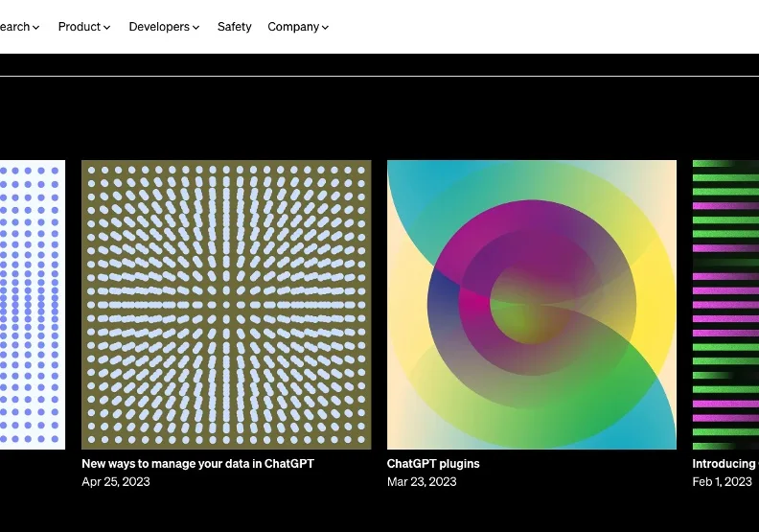The image size is (759, 532).
Task: Click the 'Feb 1, 2023' date text
Action: [723, 481]
